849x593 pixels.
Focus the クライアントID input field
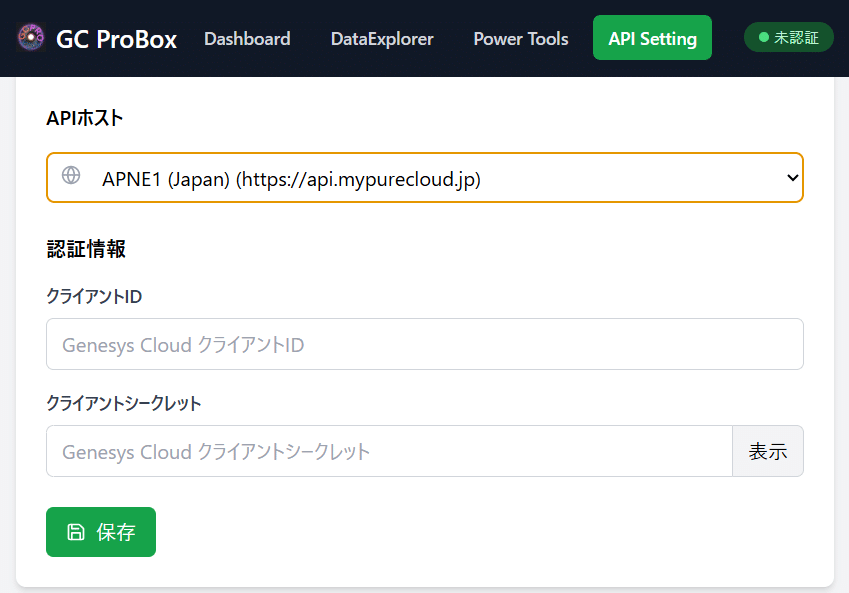[x=424, y=344]
